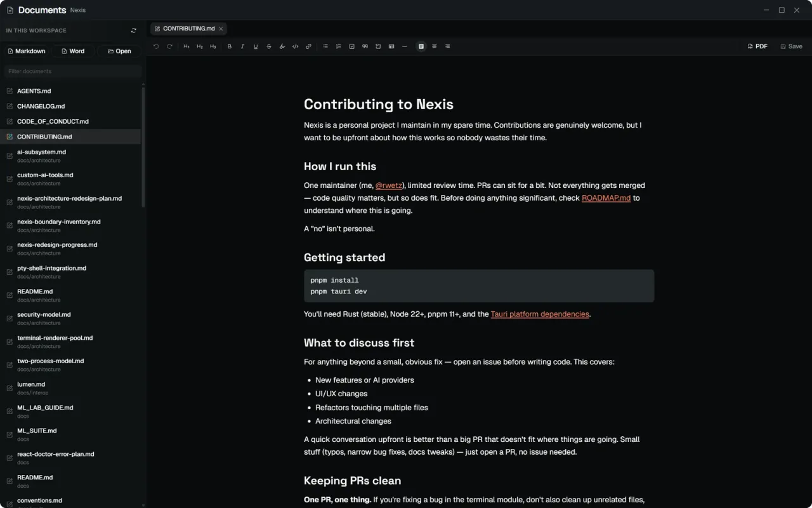Open ML_LAB_GUIDE.md document
This screenshot has width=812, height=508.
click(x=70, y=411)
